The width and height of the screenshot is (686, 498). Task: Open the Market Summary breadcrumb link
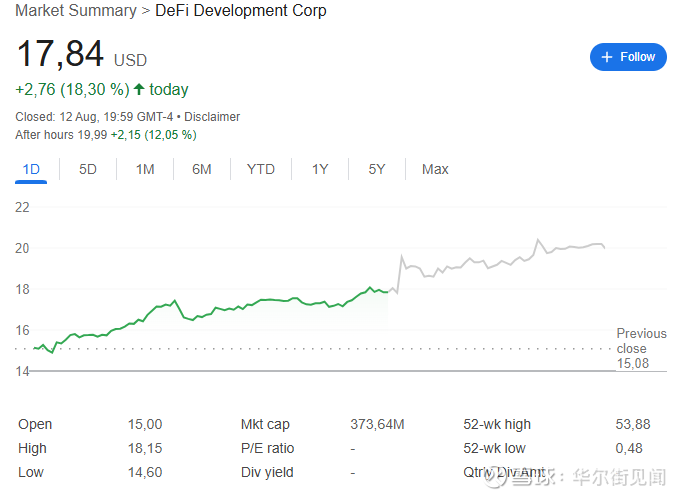click(x=76, y=11)
